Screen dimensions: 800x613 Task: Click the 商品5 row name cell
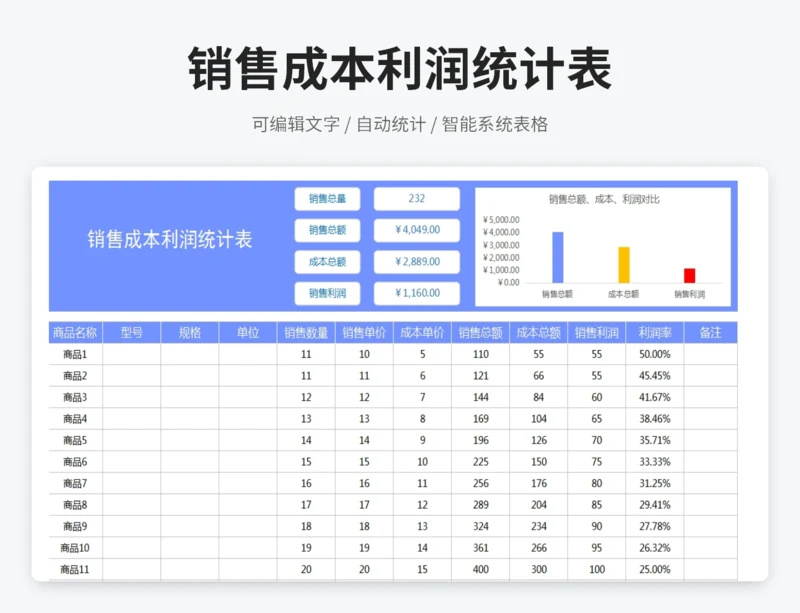tap(76, 440)
